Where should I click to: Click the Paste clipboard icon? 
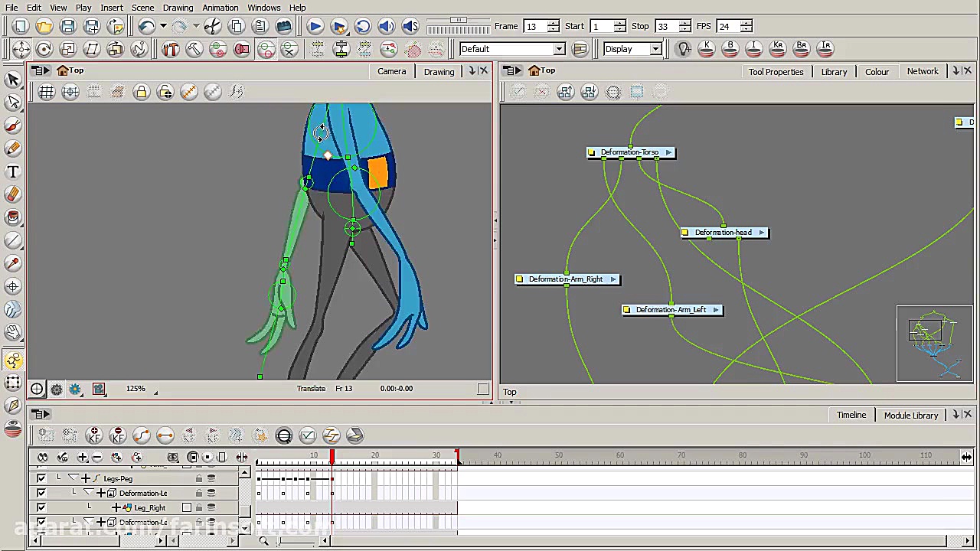(x=260, y=27)
